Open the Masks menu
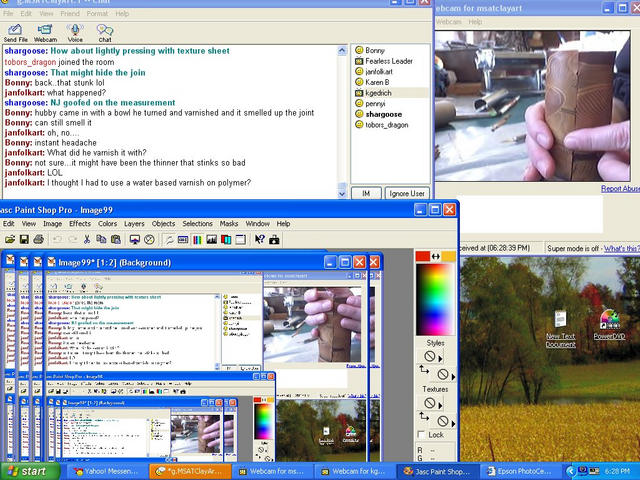Viewport: 640px width, 480px height. 229,224
